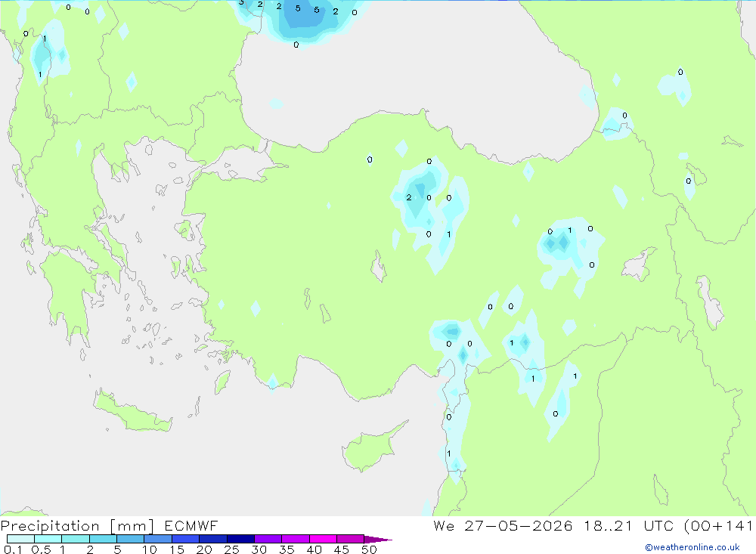Click the legend value '25'
The image size is (756, 554).
point(231,549)
